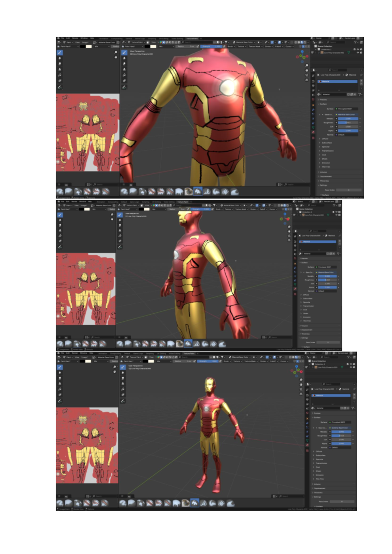Image resolution: width=392 pixels, height=554 pixels.
Task: Open Window menu in bottom screenshot
Action: coord(84,353)
